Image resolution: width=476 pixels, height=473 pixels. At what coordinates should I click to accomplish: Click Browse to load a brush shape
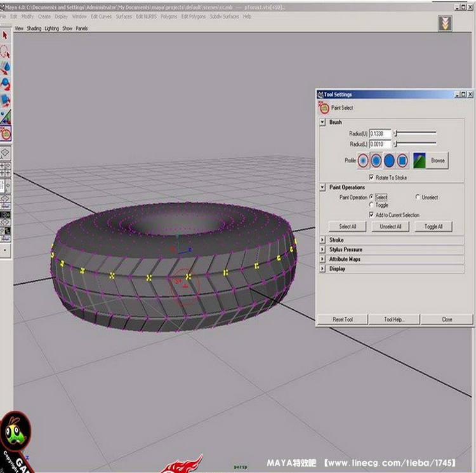(437, 160)
